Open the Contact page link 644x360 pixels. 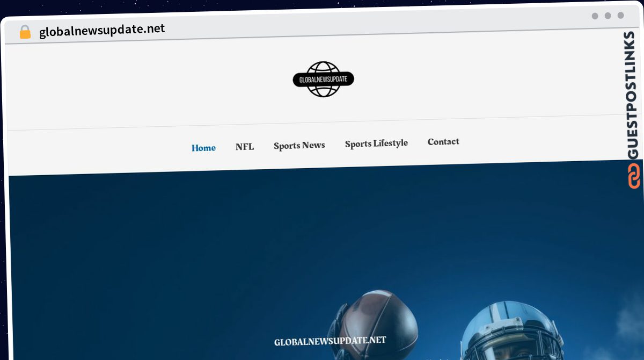tap(443, 142)
